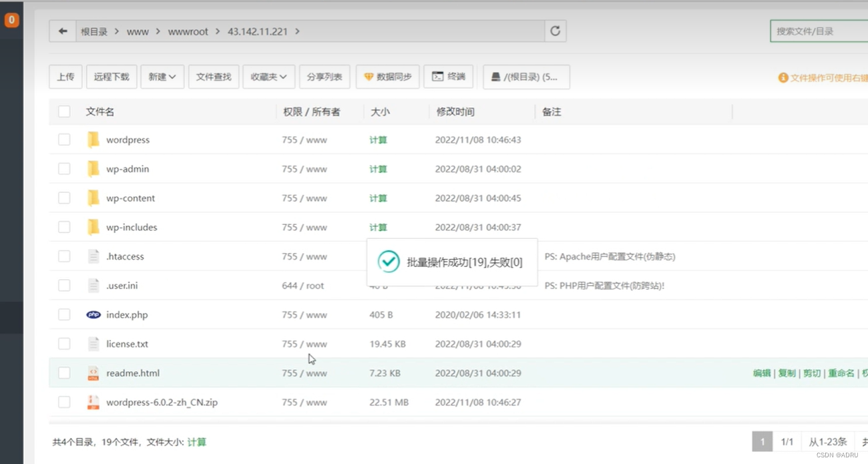This screenshot has height=464, width=868.
Task: Click the 文件查找 button
Action: tap(214, 77)
